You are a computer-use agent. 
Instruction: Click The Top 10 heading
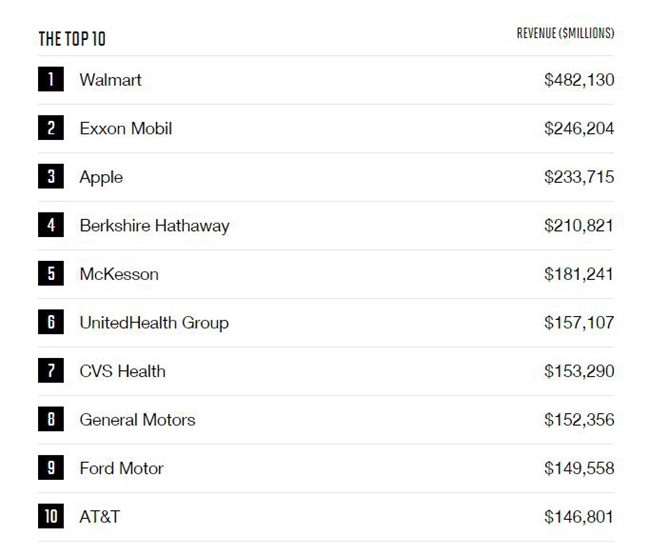[72, 39]
